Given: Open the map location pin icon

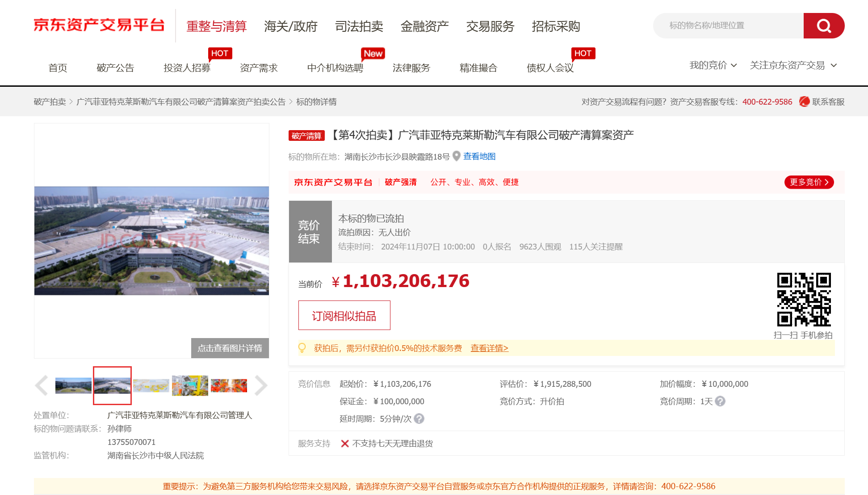Looking at the screenshot, I should click(x=457, y=156).
